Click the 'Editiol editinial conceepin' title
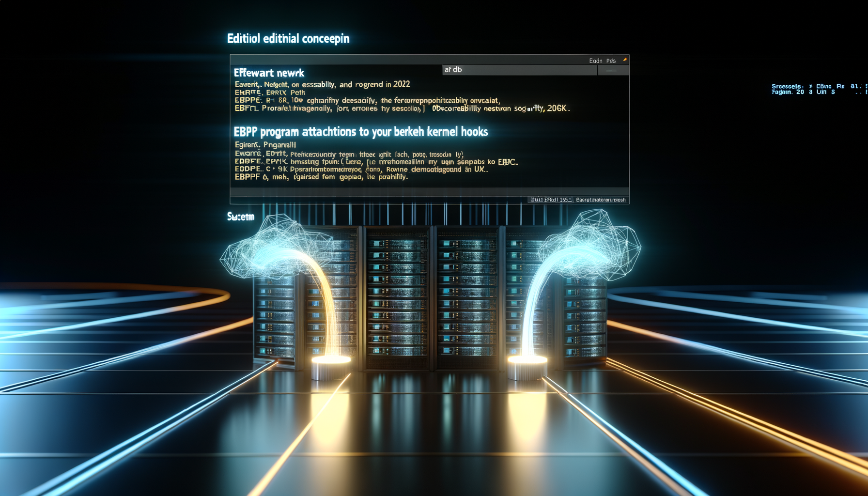Screen dimensions: 868x496 click(x=288, y=39)
